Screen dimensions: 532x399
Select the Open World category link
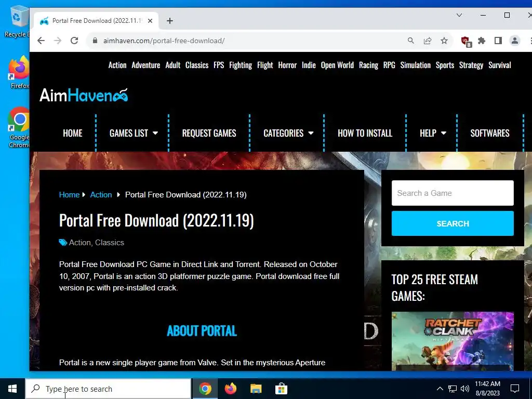pyautogui.click(x=337, y=65)
